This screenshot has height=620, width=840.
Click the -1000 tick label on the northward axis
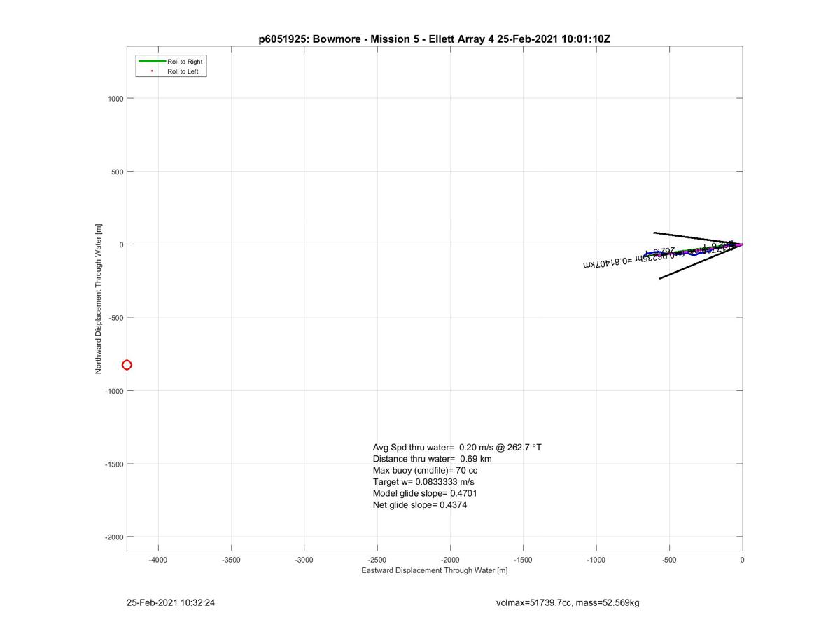click(114, 391)
